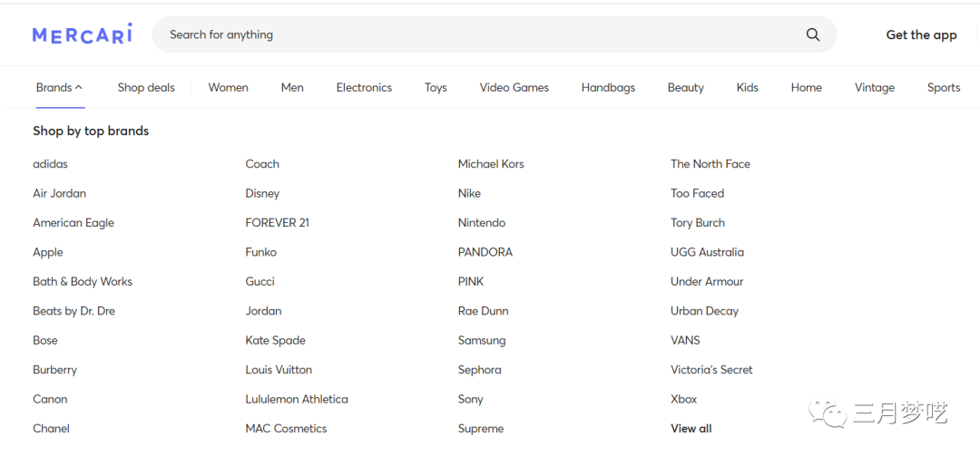Collapse the Brands dropdown menu
The height and width of the screenshot is (456, 980).
point(59,88)
